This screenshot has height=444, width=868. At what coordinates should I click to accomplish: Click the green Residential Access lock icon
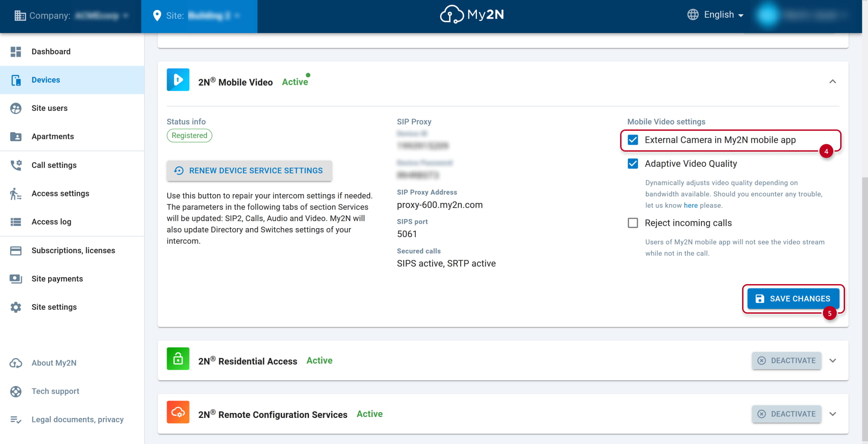pos(178,359)
